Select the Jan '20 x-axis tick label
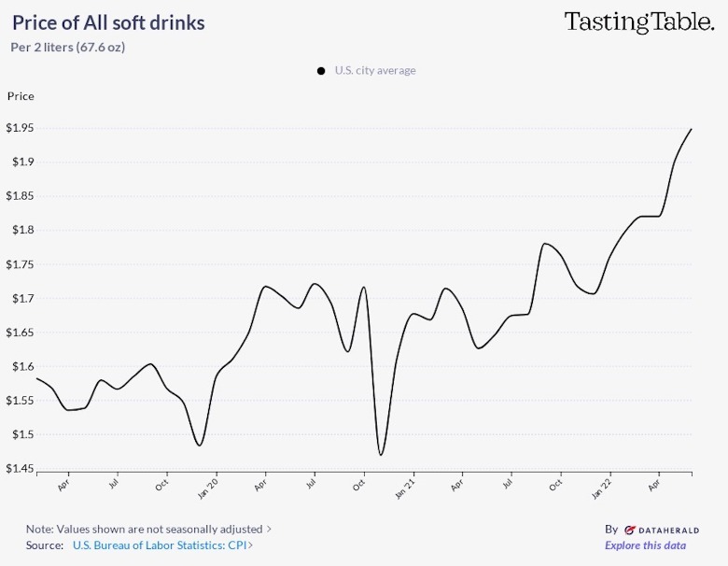Viewport: 728px width, 566px height. [211, 486]
